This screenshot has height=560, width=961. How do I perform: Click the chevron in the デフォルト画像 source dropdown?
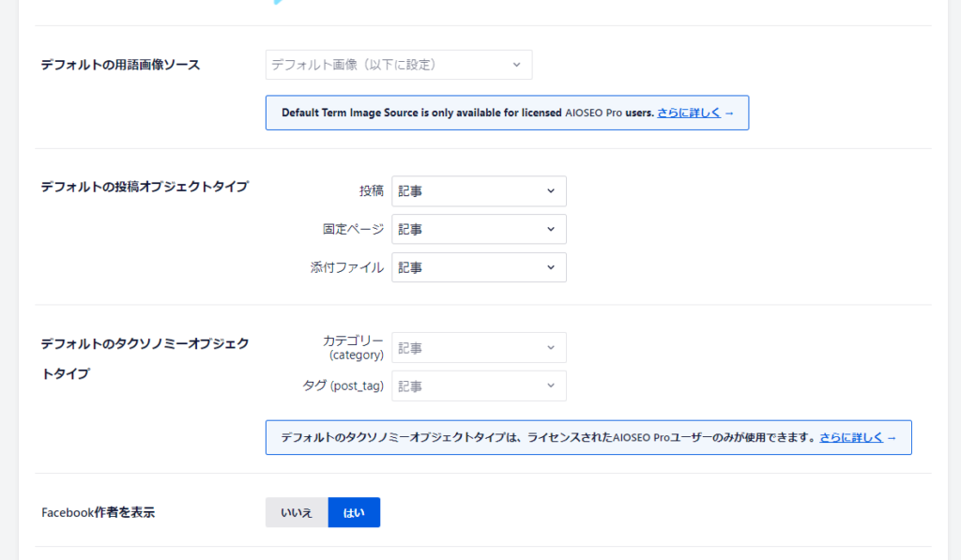click(x=516, y=65)
